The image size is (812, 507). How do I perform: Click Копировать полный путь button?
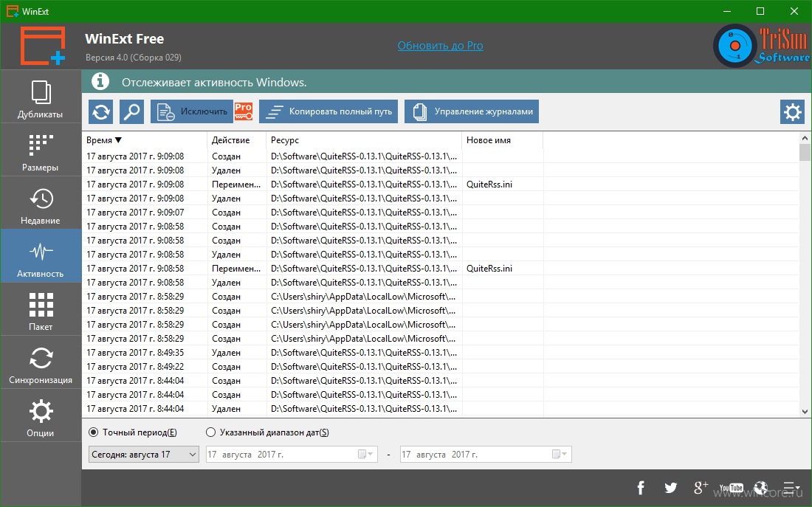[328, 112]
